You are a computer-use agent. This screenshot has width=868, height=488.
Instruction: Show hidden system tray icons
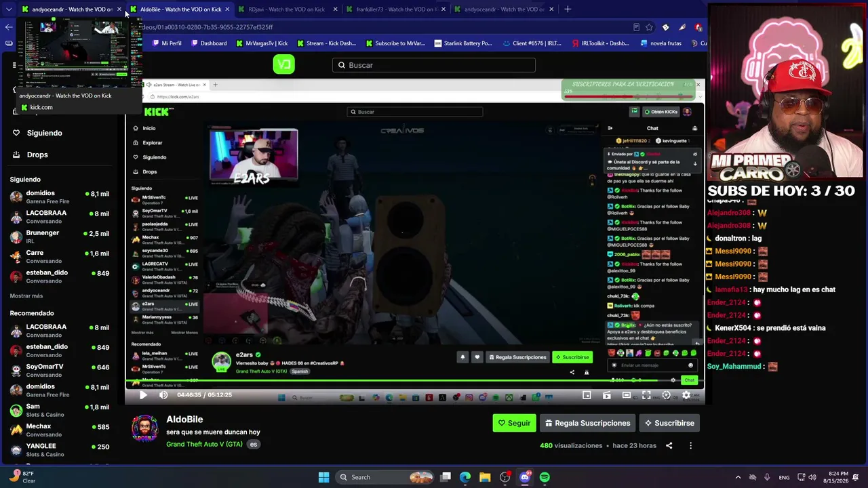pos(737,477)
